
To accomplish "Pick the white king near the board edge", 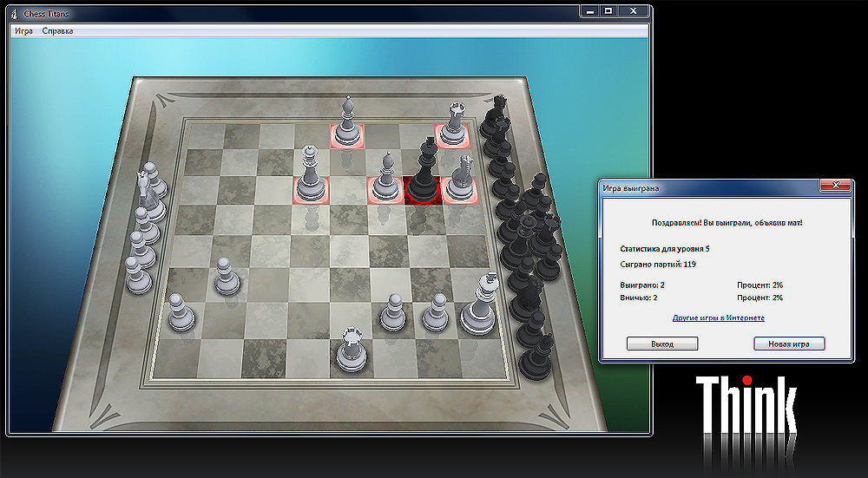I will coord(479,306).
